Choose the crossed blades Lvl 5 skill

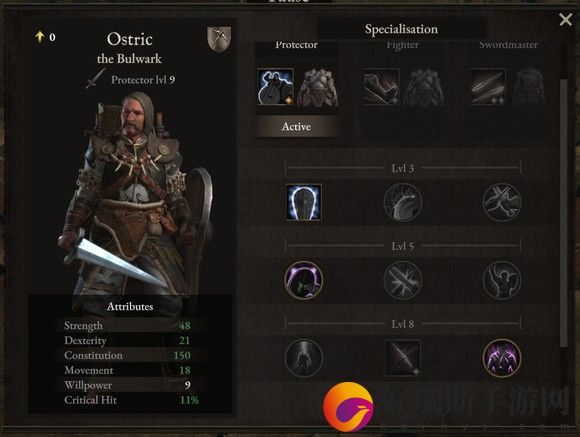click(x=403, y=280)
